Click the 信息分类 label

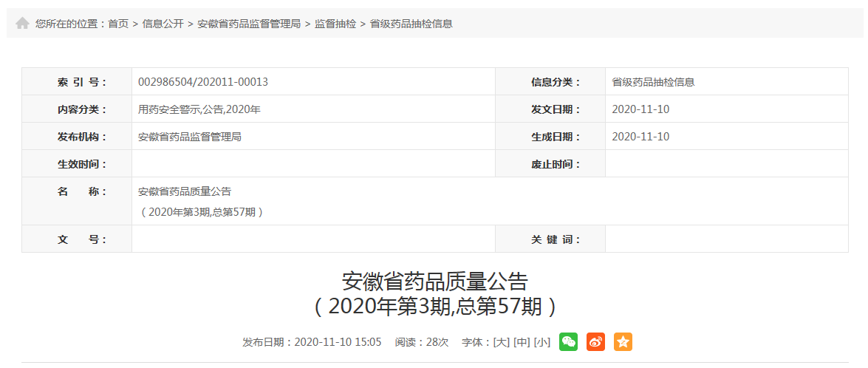coord(556,82)
